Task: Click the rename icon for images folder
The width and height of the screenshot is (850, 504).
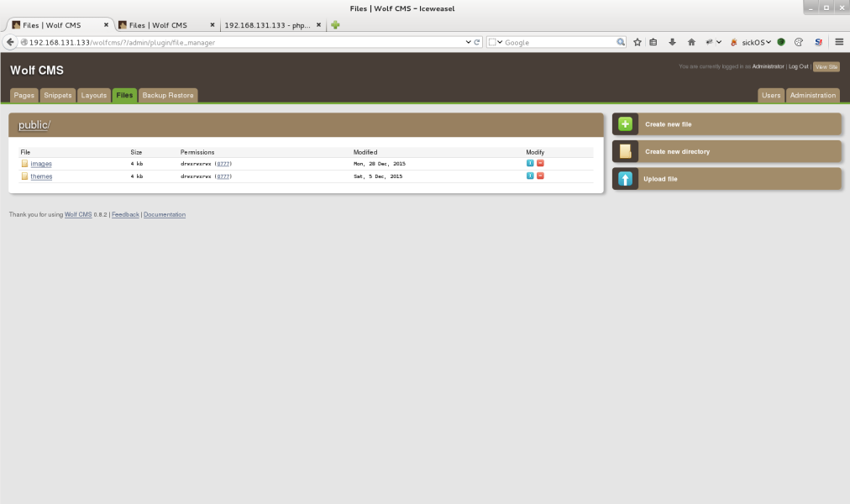Action: pos(530,163)
